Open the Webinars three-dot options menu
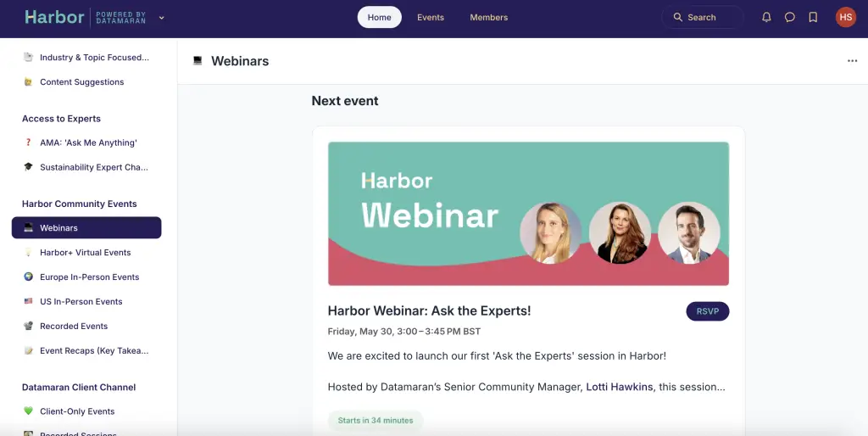This screenshot has height=436, width=868. pos(853,61)
